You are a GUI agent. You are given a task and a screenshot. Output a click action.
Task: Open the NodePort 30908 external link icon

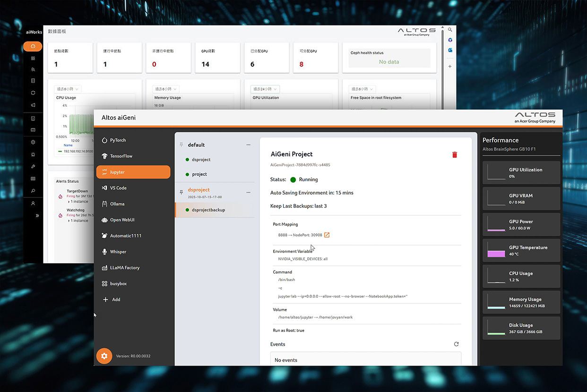[x=327, y=235]
